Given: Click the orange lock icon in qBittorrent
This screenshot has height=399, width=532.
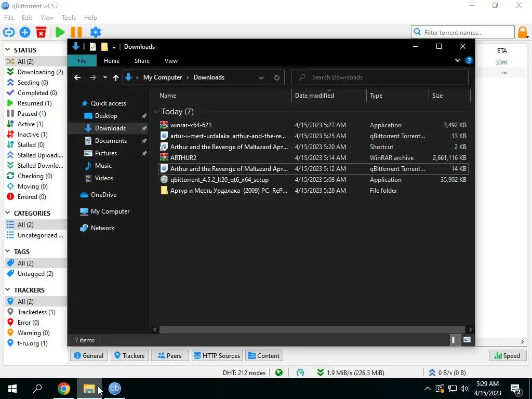Looking at the screenshot, I should pyautogui.click(x=523, y=33).
